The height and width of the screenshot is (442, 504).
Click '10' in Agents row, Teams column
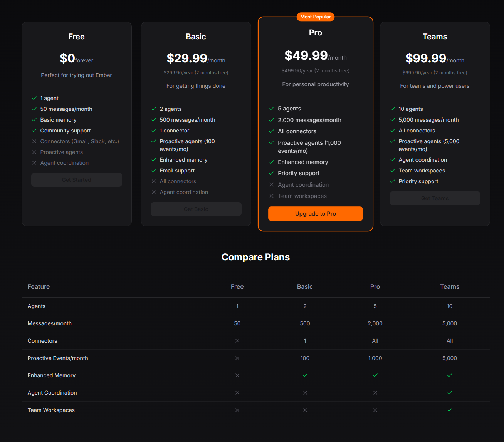(450, 306)
